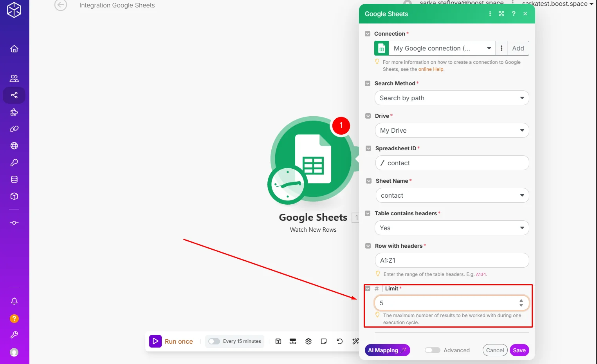Click the Spreadsheet ID contact field
Viewport: 597px width, 364px height.
[x=452, y=163]
